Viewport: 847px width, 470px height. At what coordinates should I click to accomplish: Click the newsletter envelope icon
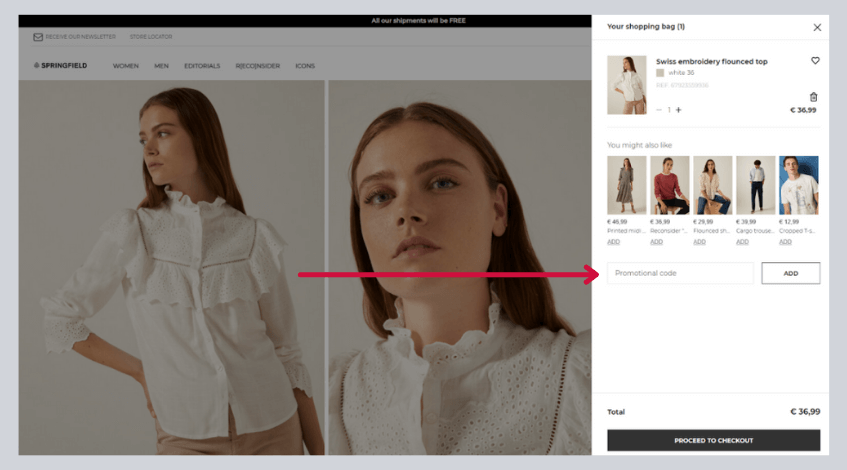click(x=38, y=37)
